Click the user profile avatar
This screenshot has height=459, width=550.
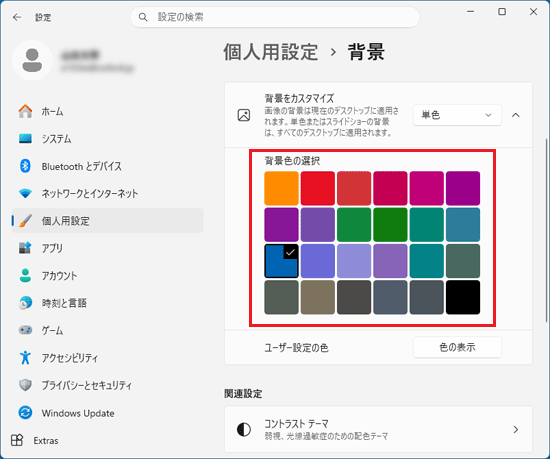tap(32, 60)
